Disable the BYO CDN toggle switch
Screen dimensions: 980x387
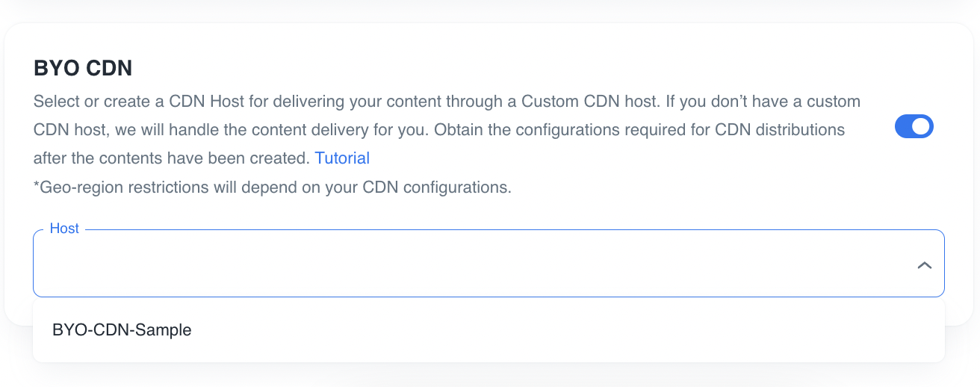click(x=914, y=127)
